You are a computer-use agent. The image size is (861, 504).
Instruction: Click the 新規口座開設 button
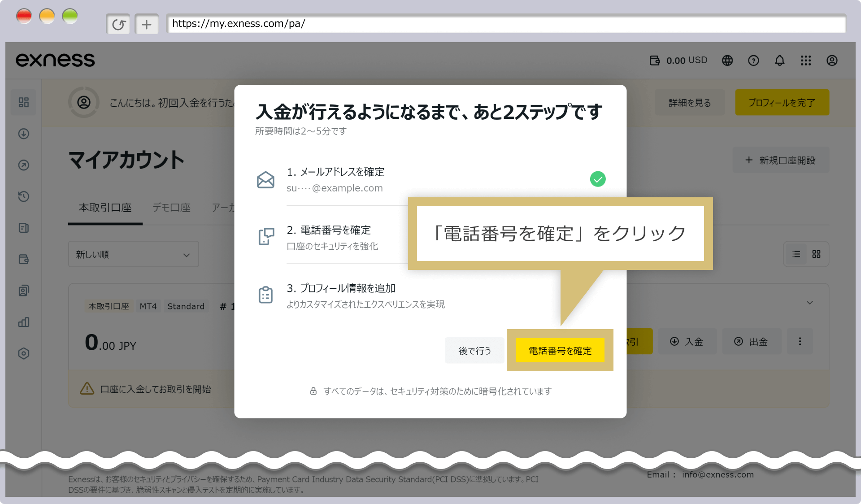(781, 160)
